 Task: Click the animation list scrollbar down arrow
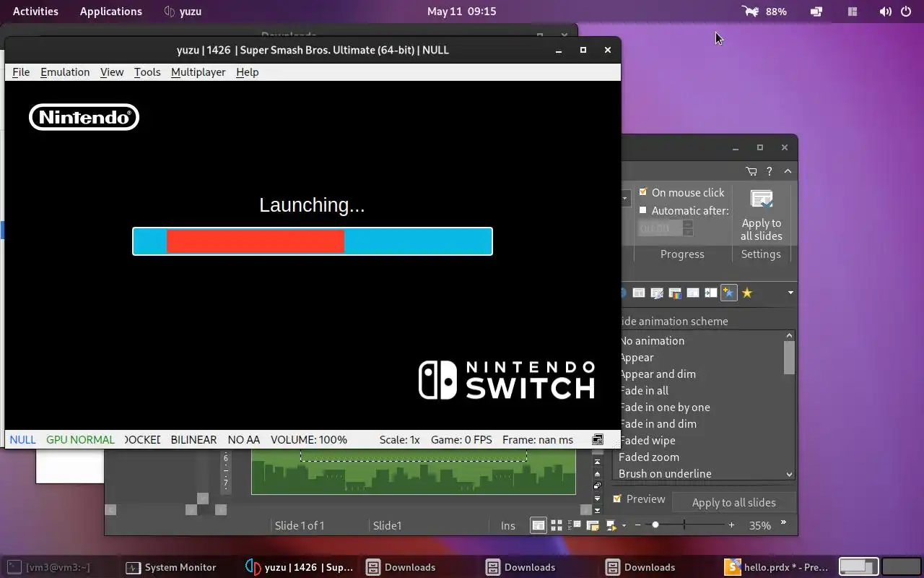click(x=789, y=475)
